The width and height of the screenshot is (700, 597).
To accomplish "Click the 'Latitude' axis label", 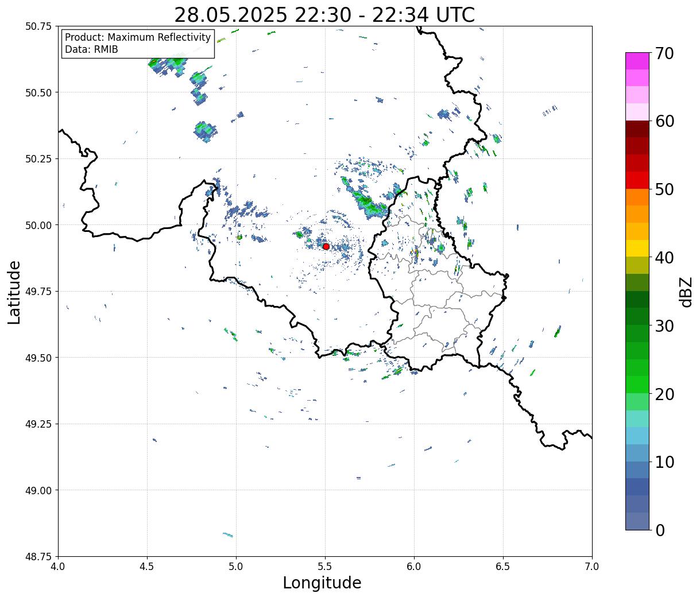I will 14,292.
